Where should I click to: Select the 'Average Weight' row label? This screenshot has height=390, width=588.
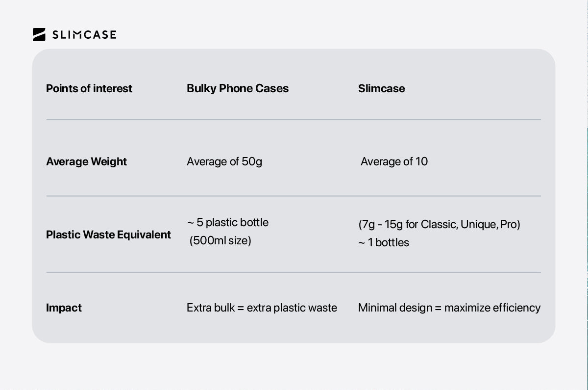pos(86,162)
